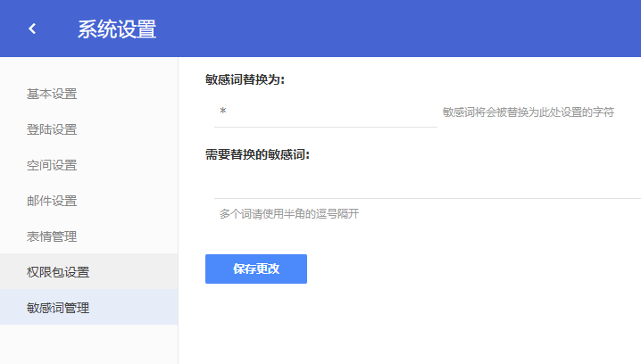Click hint text 多个词请使用半角的逗号隔开
Screen dimensions: 641x364
pos(289,214)
